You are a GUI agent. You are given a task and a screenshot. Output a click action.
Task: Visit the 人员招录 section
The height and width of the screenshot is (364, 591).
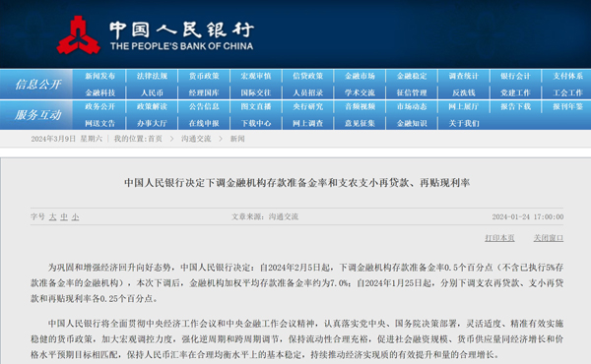point(308,92)
